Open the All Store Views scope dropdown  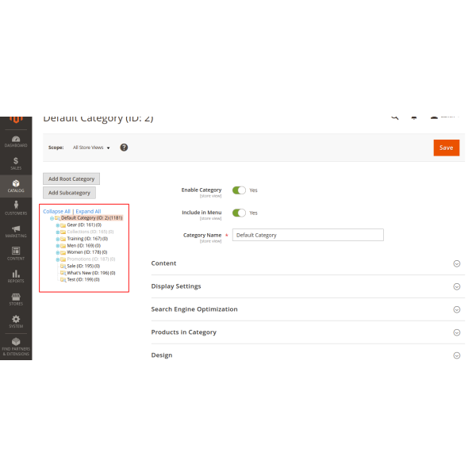point(91,148)
